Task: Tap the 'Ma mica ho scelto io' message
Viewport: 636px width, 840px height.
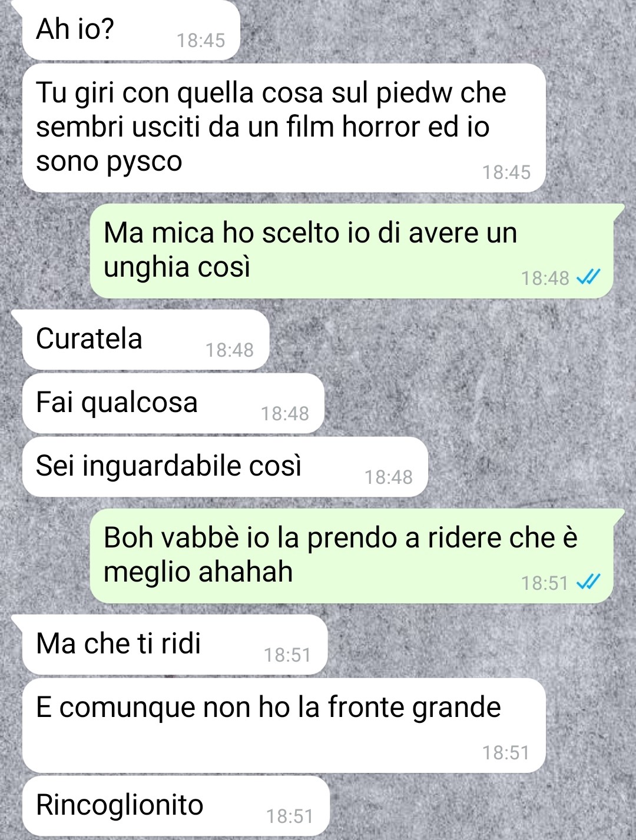Action: 352,251
